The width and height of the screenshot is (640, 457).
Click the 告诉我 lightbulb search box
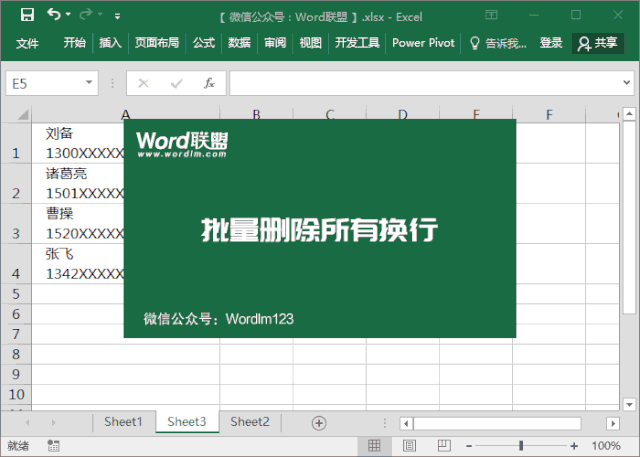[x=498, y=43]
